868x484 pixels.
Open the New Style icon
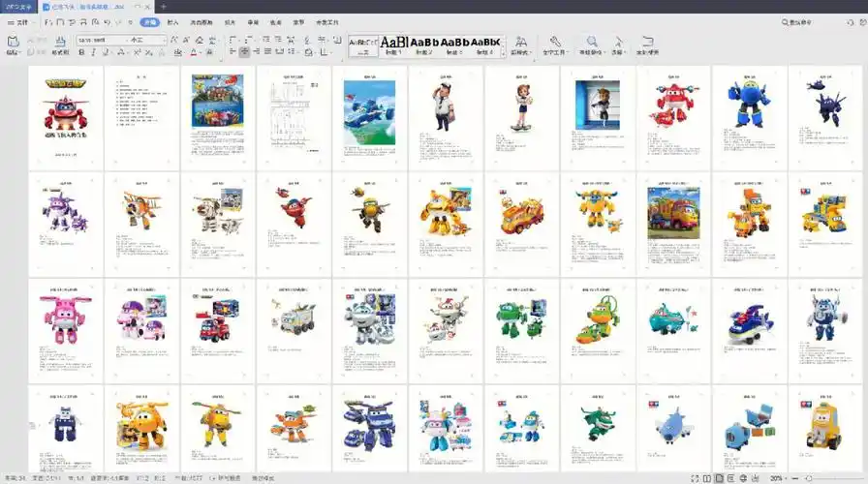(x=521, y=44)
